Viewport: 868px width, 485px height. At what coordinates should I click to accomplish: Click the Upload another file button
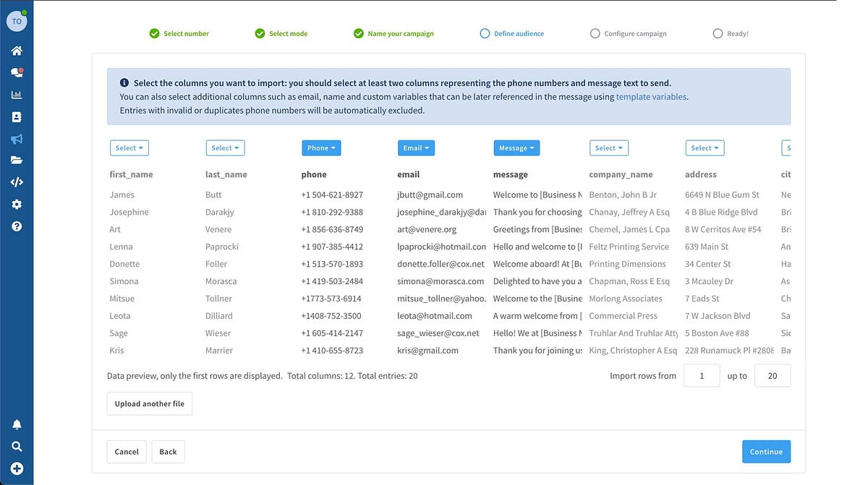149,404
